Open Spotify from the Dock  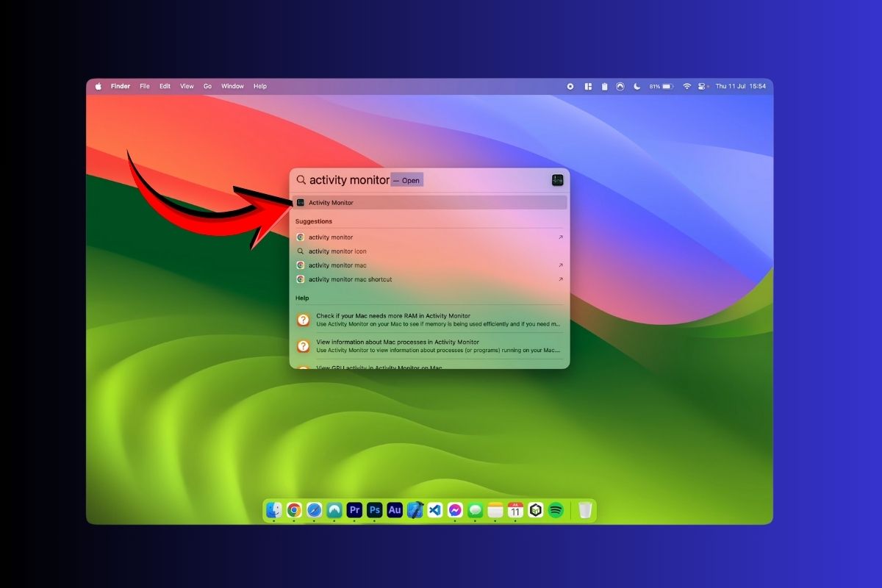coord(556,510)
